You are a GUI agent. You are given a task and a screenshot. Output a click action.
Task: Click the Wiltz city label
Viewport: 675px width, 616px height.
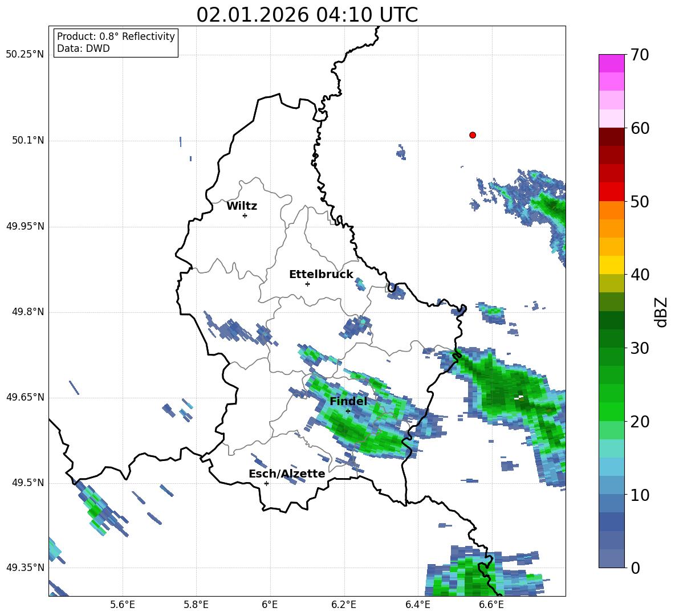[242, 206]
